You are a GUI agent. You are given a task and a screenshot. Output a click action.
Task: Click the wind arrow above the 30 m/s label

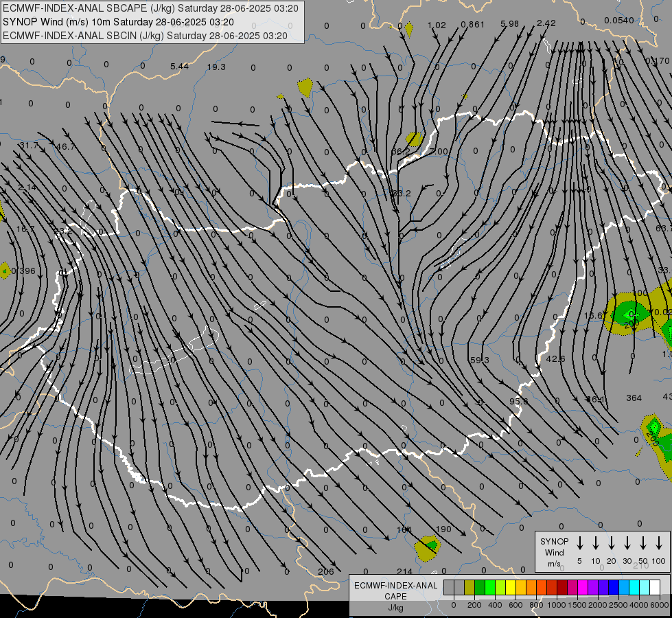click(627, 542)
